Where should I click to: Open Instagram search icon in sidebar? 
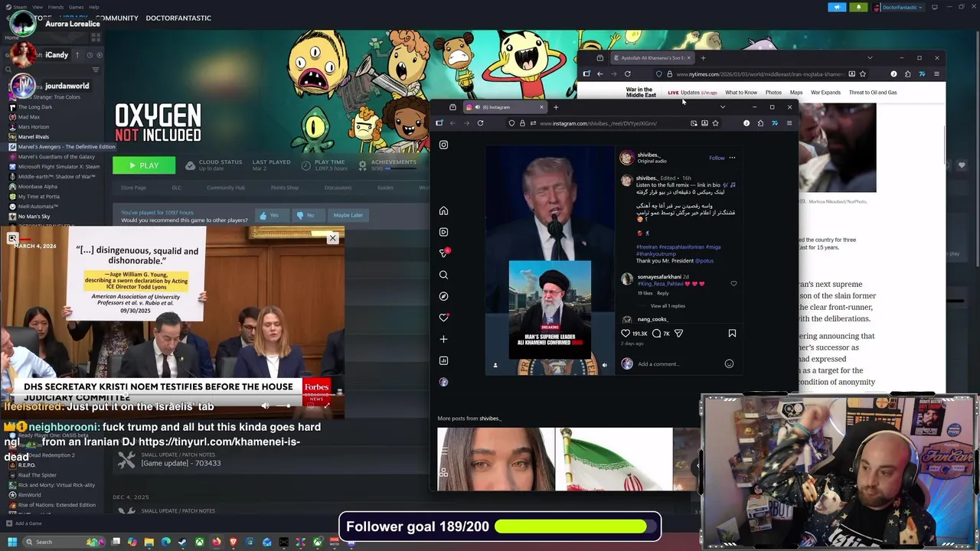(x=443, y=275)
